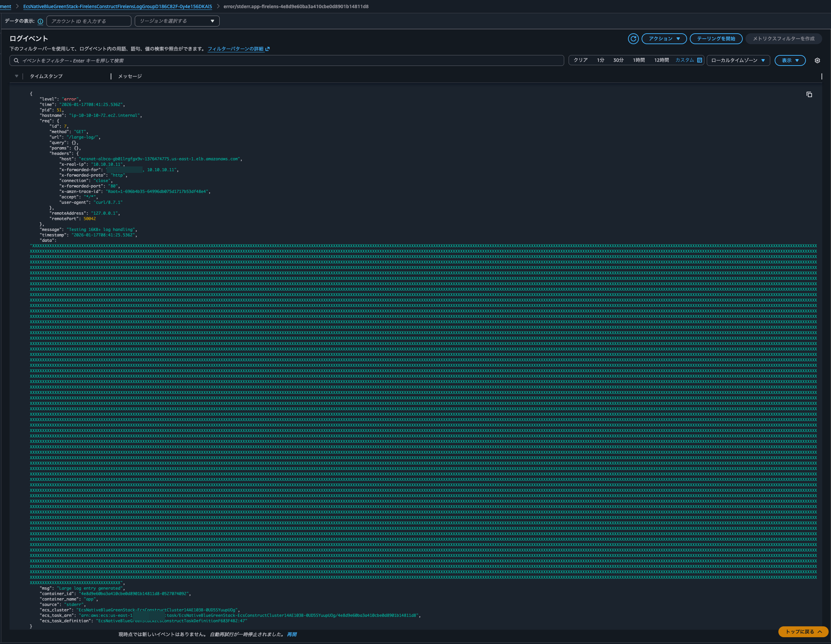
Task: Click external link icon after フィルターパターンの詳細
Action: point(267,49)
